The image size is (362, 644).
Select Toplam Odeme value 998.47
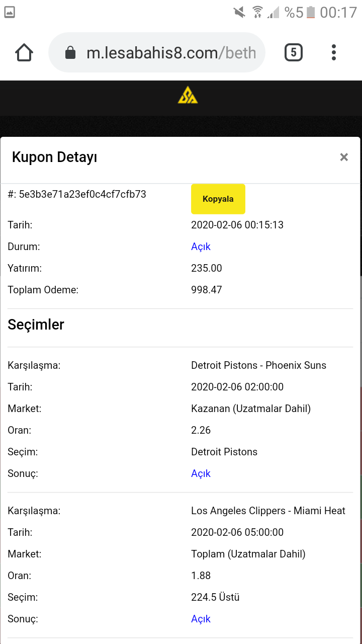pyautogui.click(x=207, y=290)
